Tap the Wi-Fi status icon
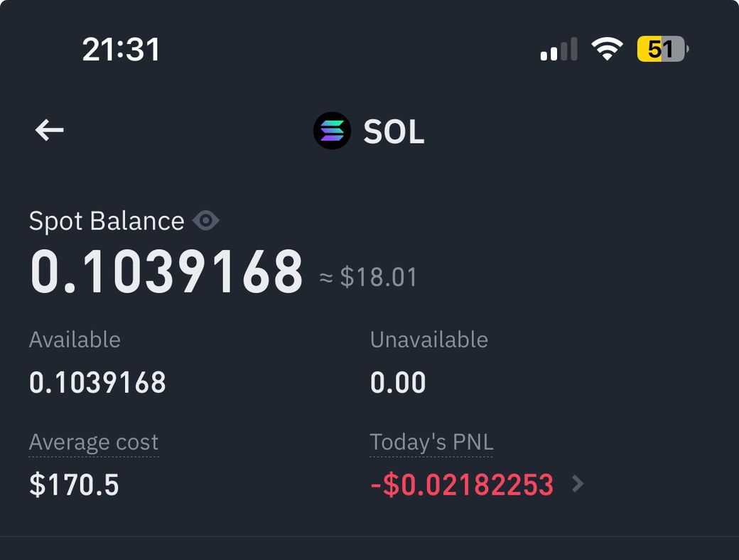 (x=607, y=50)
